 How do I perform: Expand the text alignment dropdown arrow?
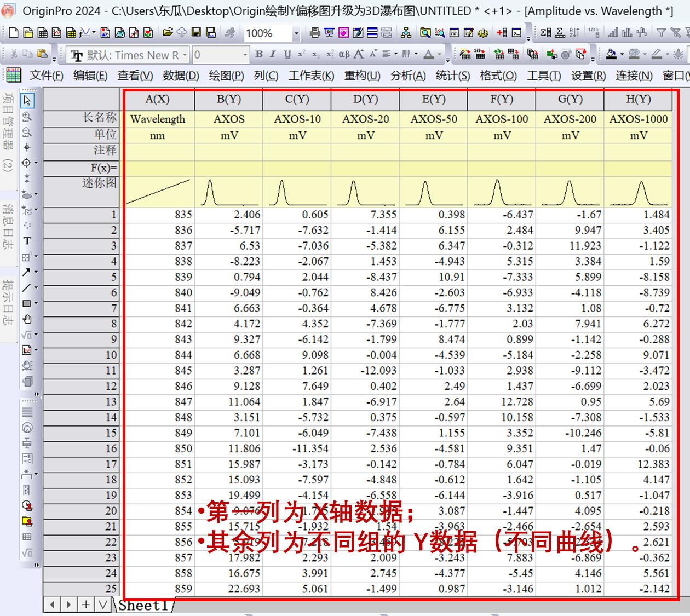(396, 54)
